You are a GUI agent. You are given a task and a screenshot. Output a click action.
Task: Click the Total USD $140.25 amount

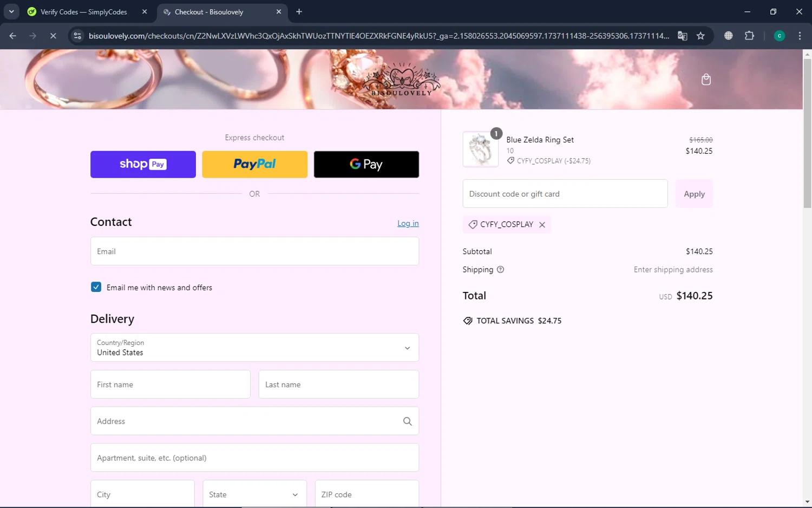(x=685, y=296)
